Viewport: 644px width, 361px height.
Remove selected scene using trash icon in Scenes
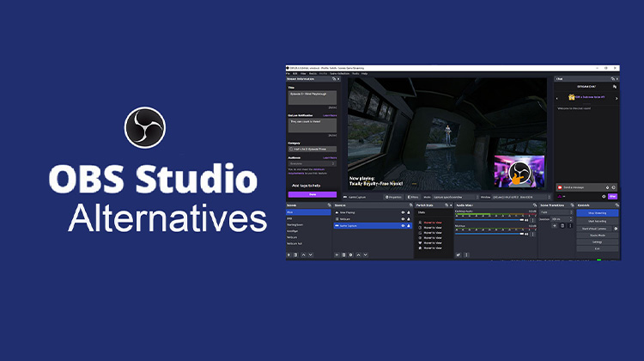[x=295, y=255]
